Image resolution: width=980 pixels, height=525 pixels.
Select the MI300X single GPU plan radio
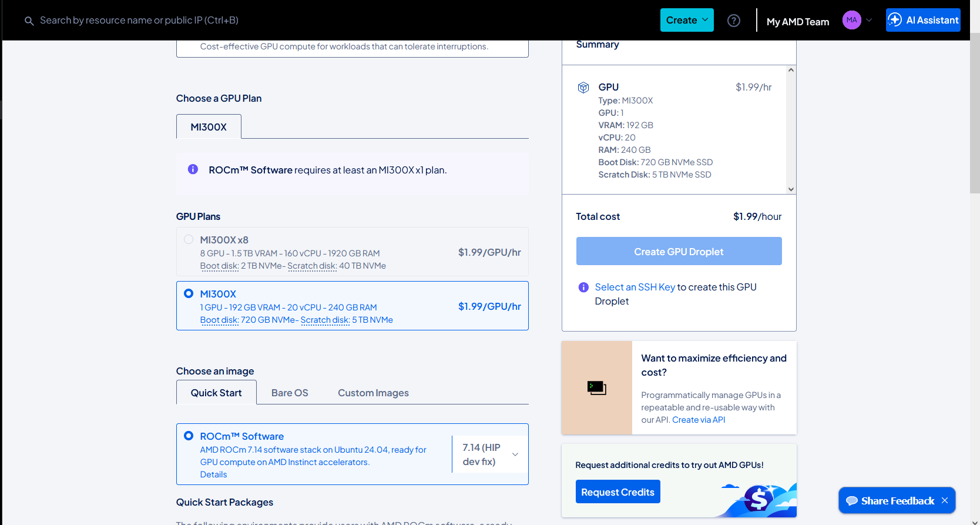189,293
